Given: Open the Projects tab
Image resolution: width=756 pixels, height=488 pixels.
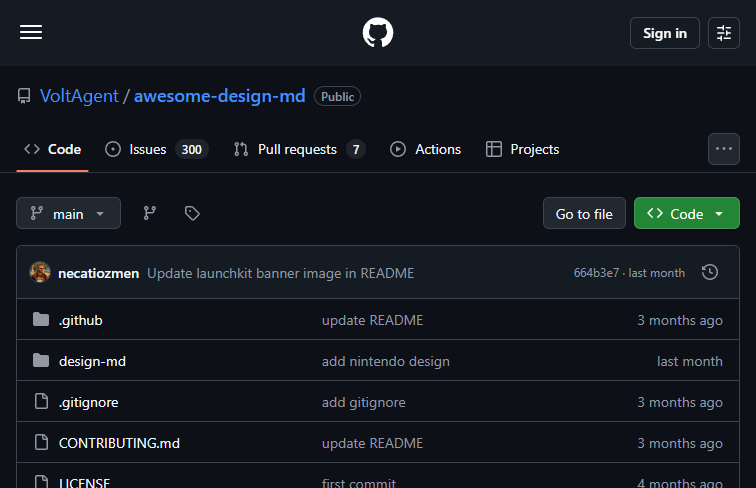Looking at the screenshot, I should pyautogui.click(x=523, y=149).
